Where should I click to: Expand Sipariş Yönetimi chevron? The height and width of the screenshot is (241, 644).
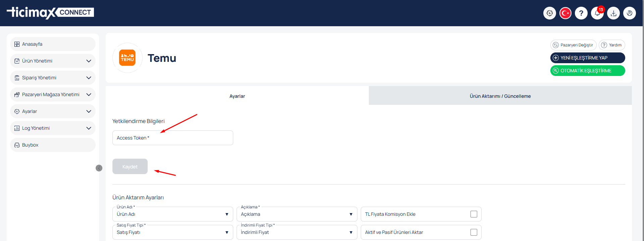click(x=89, y=78)
